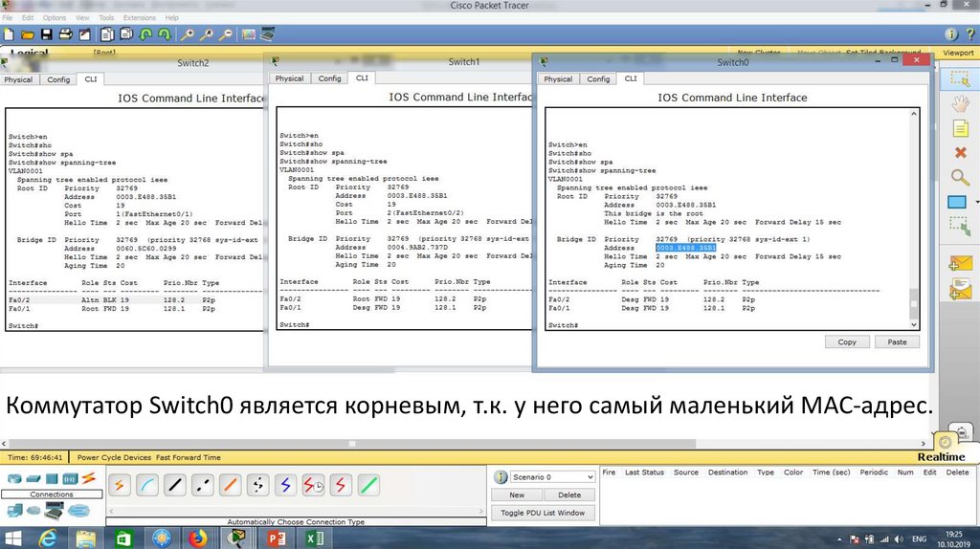Click the Zoom Out magnifier icon
The width and height of the screenshot is (980, 549).
226,34
